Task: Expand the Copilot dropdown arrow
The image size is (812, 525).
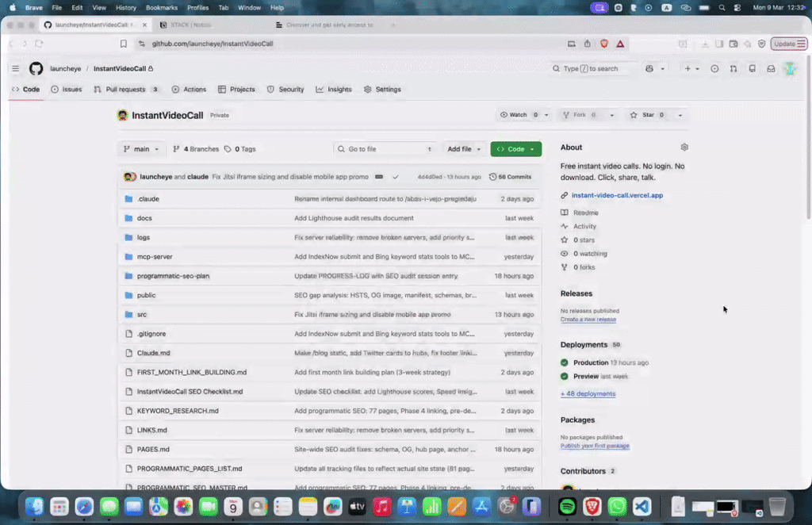Action: [662, 68]
